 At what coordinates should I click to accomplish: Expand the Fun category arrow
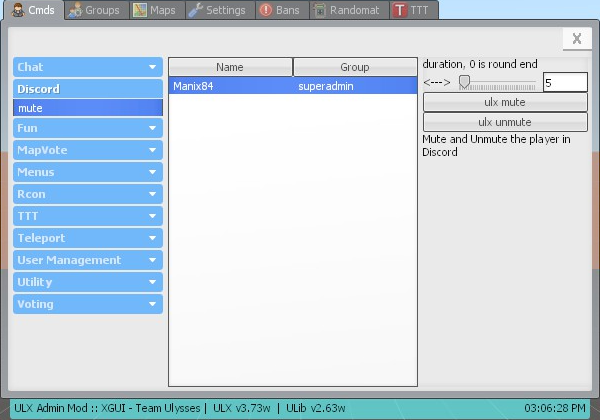click(x=152, y=128)
